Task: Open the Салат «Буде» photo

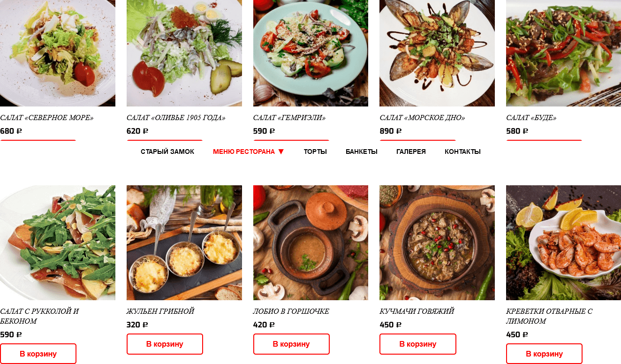Action: 563,53
